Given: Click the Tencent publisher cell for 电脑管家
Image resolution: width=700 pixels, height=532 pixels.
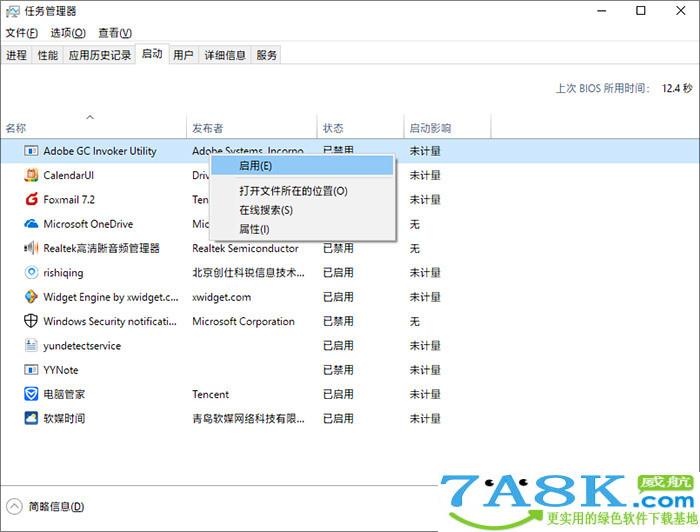Looking at the screenshot, I should (210, 394).
